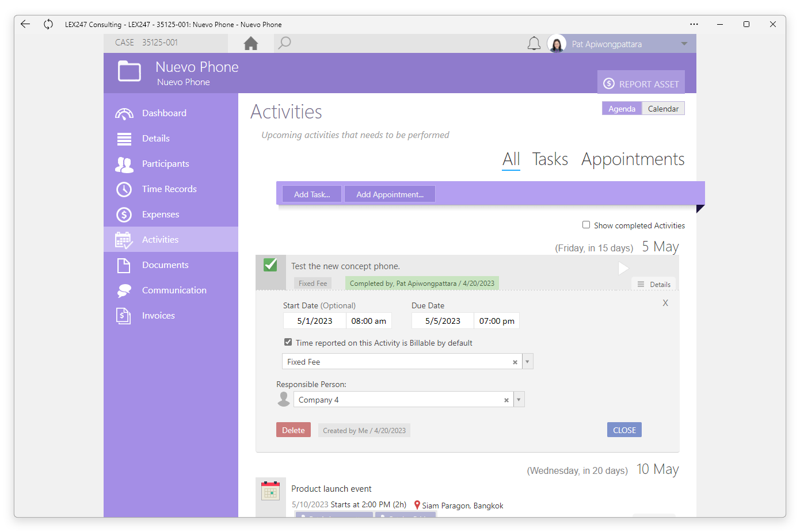Clear the Company 4 selection
The image size is (800, 532).
[x=506, y=400]
